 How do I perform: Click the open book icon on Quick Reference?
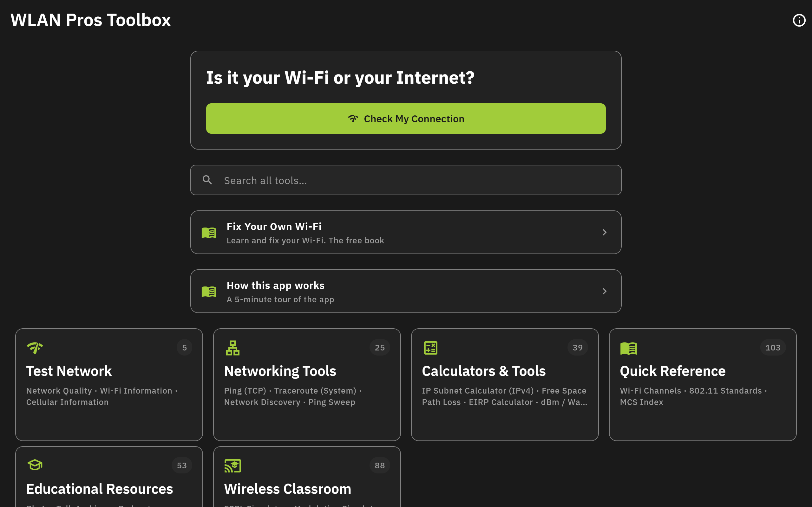point(628,348)
